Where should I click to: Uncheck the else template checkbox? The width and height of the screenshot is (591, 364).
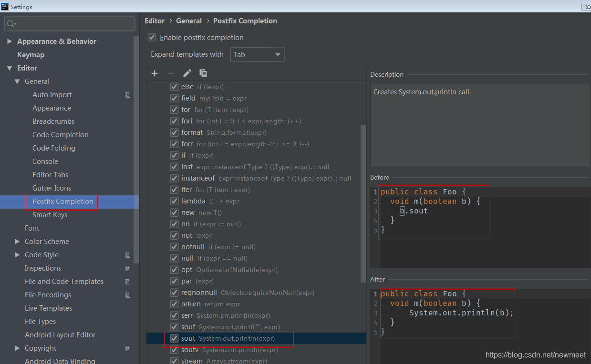pos(174,87)
